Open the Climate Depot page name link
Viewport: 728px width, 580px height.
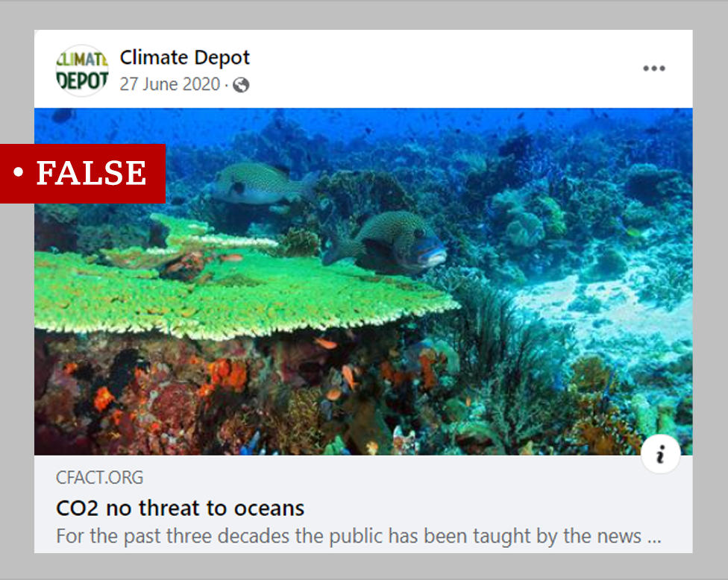(x=184, y=57)
